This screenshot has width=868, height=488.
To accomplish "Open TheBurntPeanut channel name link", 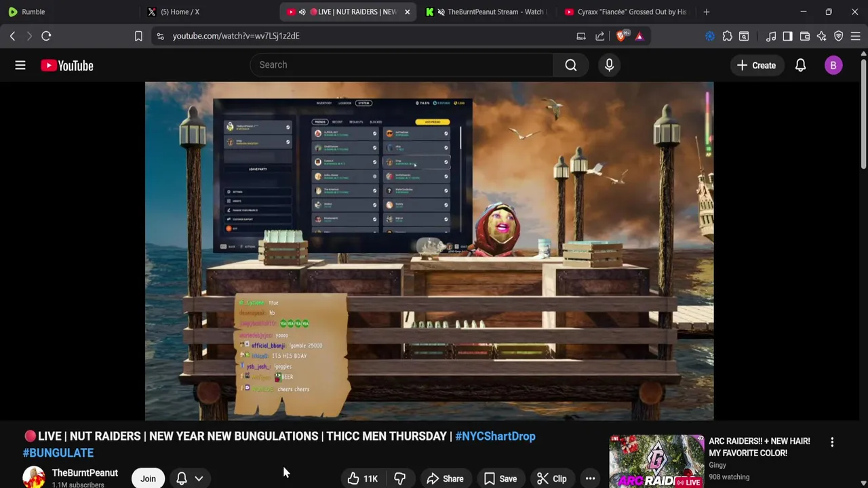I will pos(85,472).
